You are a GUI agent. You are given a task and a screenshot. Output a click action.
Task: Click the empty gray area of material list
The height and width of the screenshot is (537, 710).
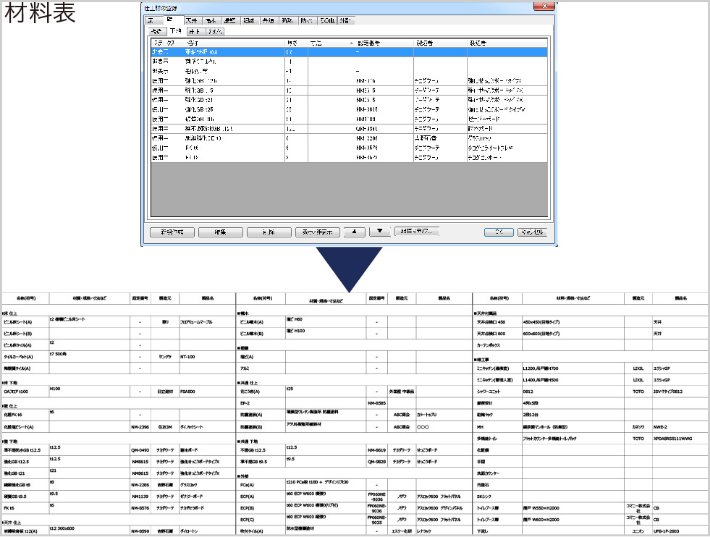tap(349, 189)
